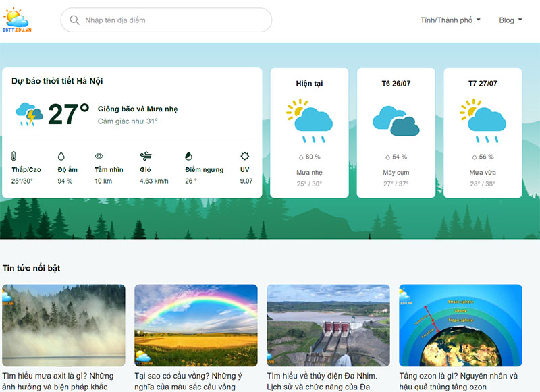
Task: Click the 9.07 UV value
Action: click(246, 181)
